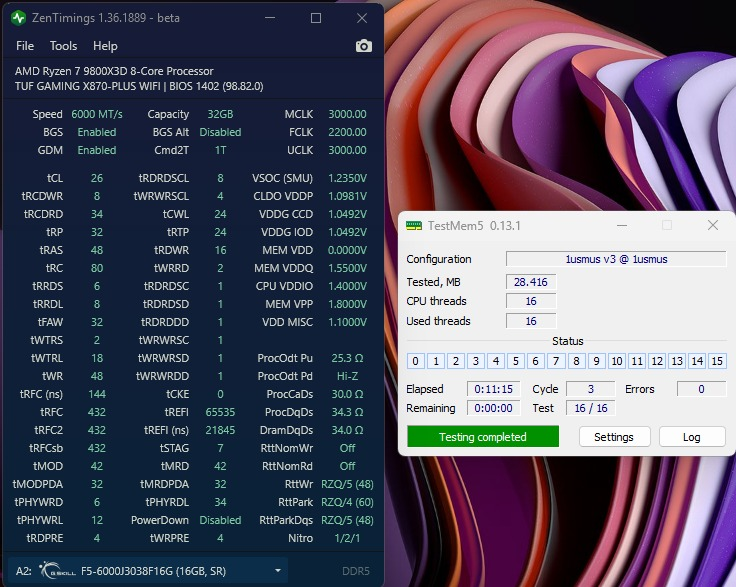This screenshot has width=736, height=587.
Task: Click the Errors count field
Action: pos(701,389)
